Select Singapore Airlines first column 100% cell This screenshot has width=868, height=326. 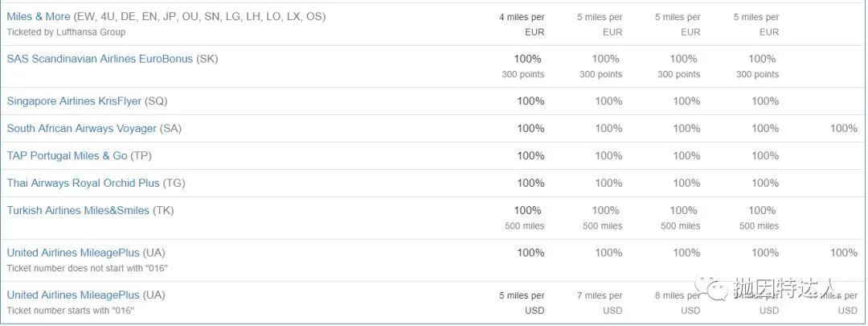530,101
